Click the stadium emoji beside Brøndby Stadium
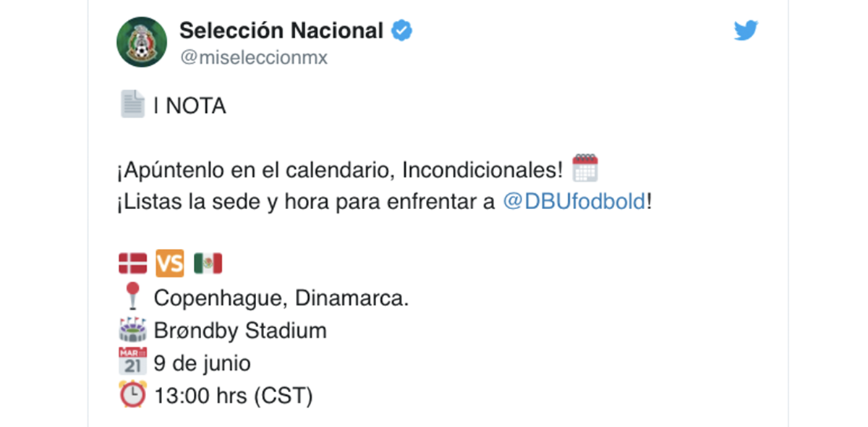This screenshot has width=868, height=427. coord(132,331)
